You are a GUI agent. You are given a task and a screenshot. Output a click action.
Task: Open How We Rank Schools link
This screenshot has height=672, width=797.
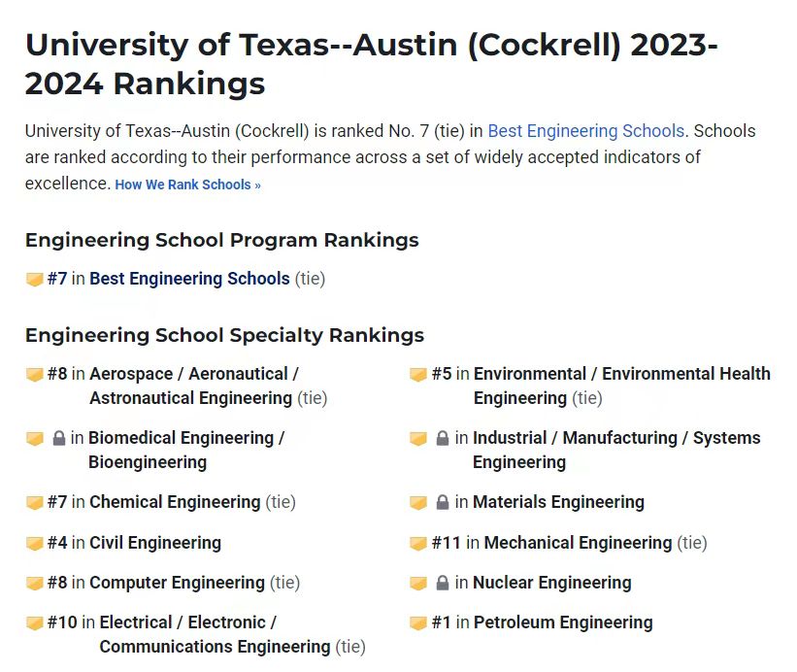[x=187, y=185]
